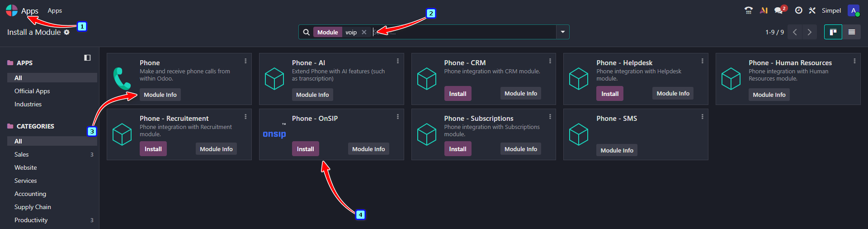The height and width of the screenshot is (229, 868).
Task: Expand the search options dropdown arrow
Action: point(563,32)
